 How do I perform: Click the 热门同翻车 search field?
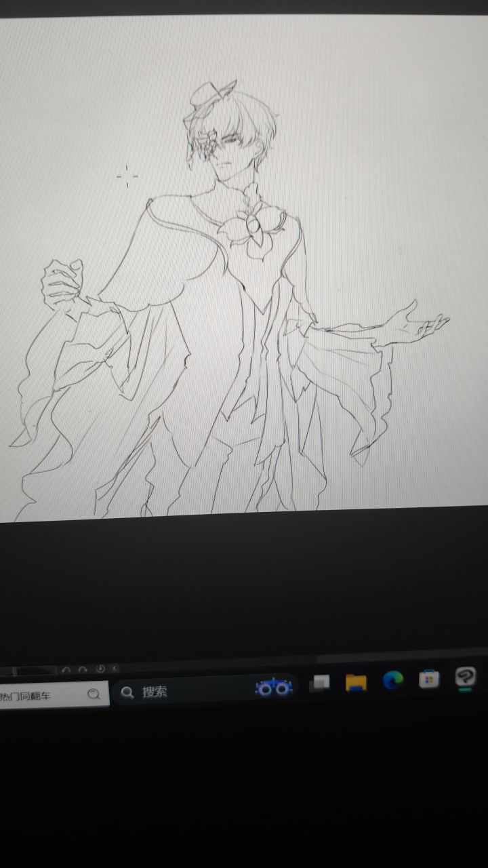pos(53,695)
